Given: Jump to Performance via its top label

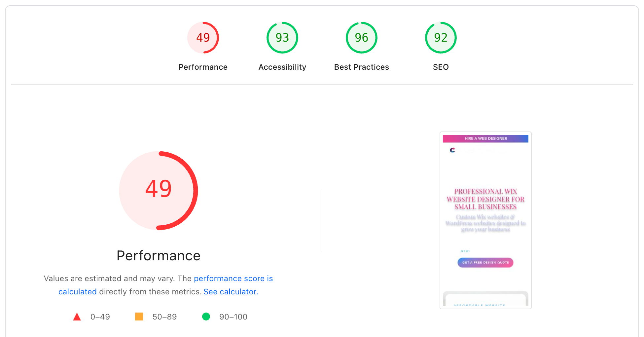Looking at the screenshot, I should (203, 67).
